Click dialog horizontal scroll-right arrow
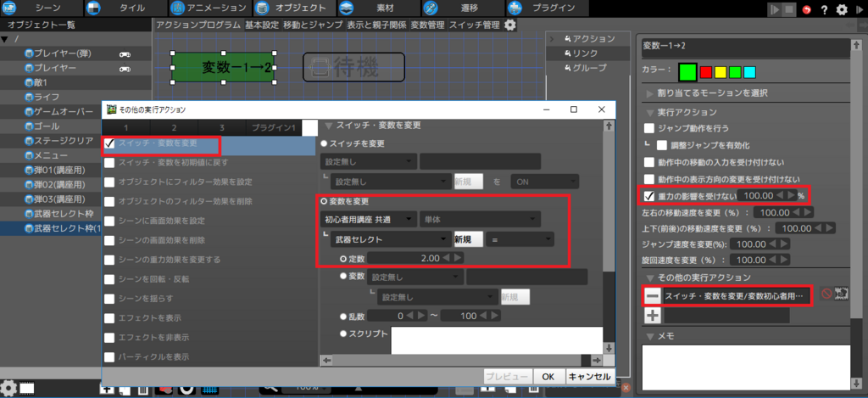868x398 pixels. (x=596, y=361)
